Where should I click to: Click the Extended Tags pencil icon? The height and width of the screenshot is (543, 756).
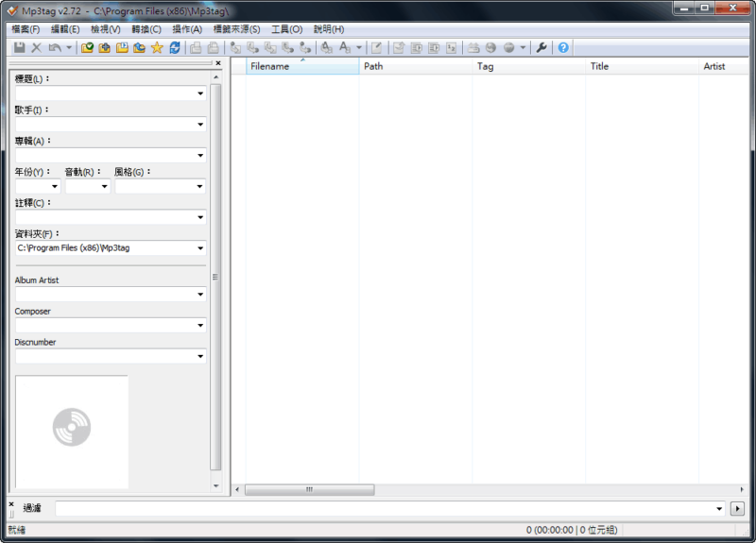click(376, 48)
